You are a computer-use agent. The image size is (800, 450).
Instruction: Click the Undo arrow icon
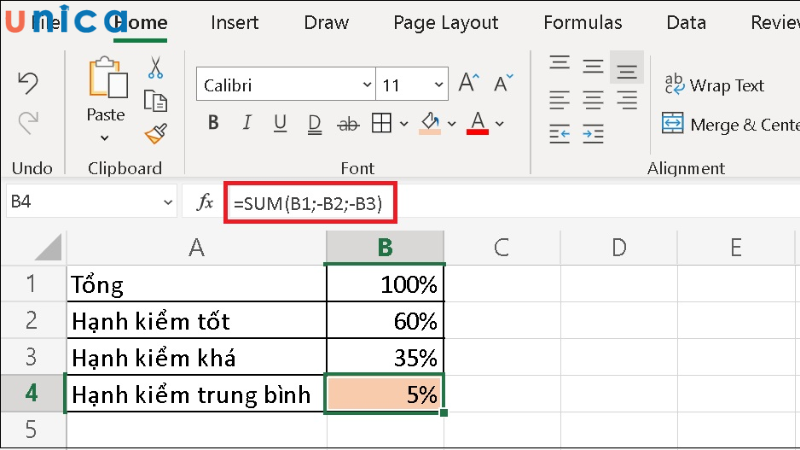click(28, 81)
